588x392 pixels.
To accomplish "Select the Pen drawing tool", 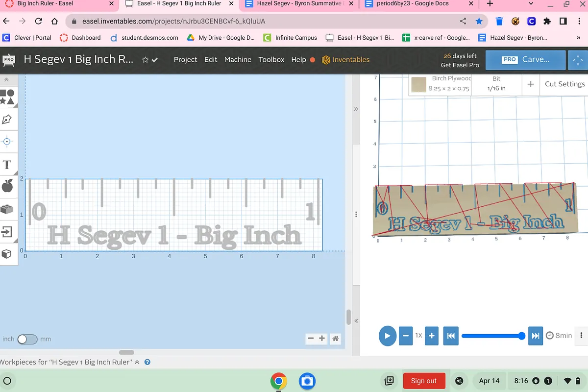I will 7,120.
